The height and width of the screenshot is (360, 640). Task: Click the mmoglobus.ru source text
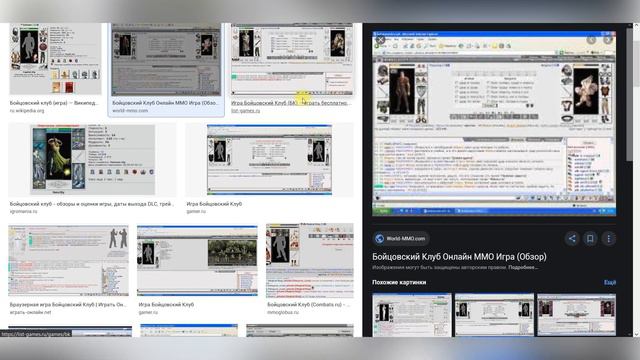[x=283, y=312]
